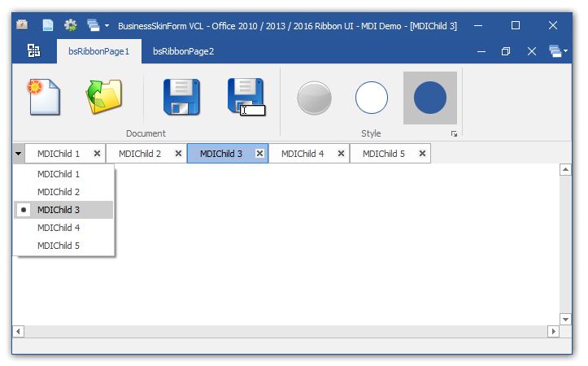Viewport: 588px width, 366px height.
Task: Switch to bsRibbonPage2 tab
Action: click(x=183, y=51)
